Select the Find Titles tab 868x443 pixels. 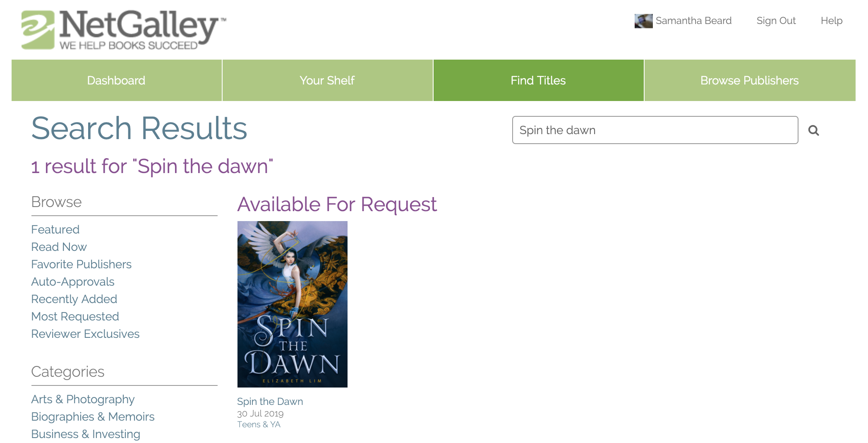[538, 80]
